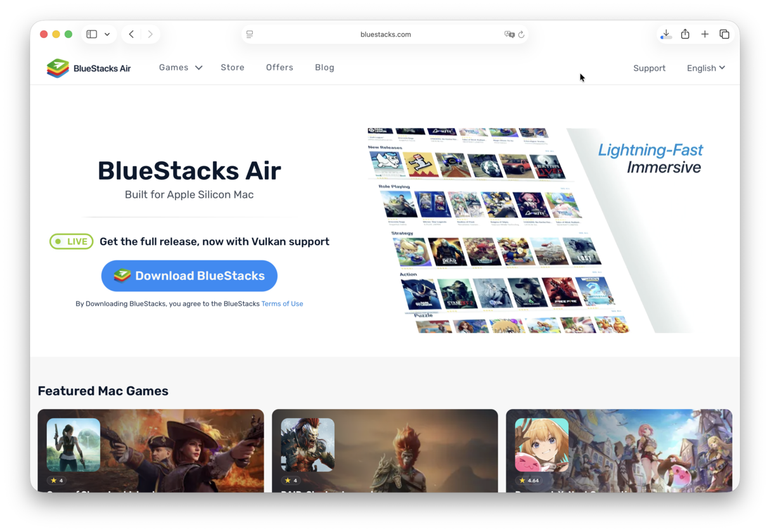Screen dimensions: 770x532
Task: Show Safari downloads
Action: [665, 34]
